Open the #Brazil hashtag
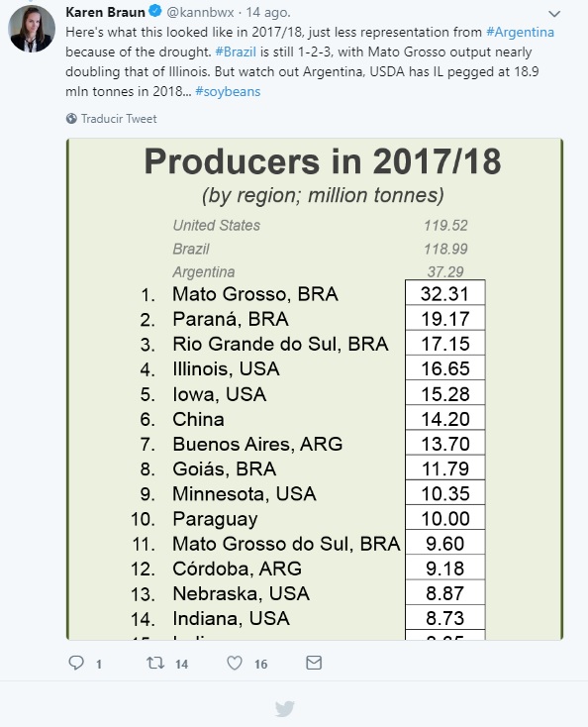588x727 pixels. point(236,52)
